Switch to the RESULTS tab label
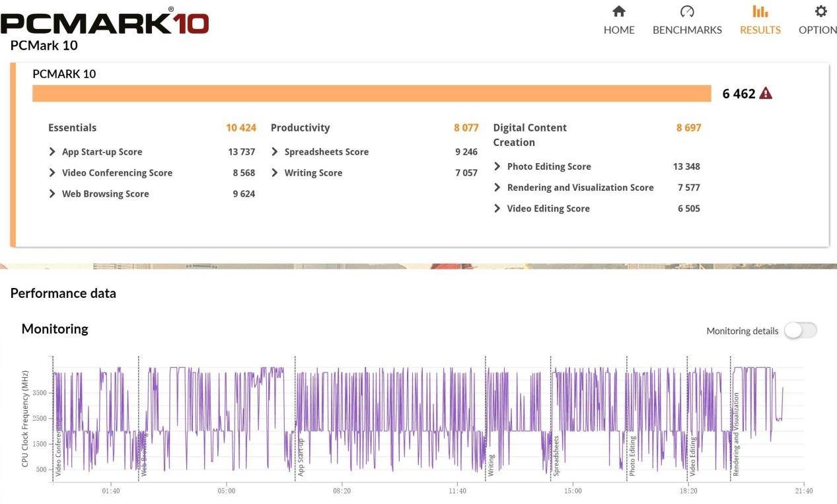This screenshot has width=837, height=504. coord(760,30)
